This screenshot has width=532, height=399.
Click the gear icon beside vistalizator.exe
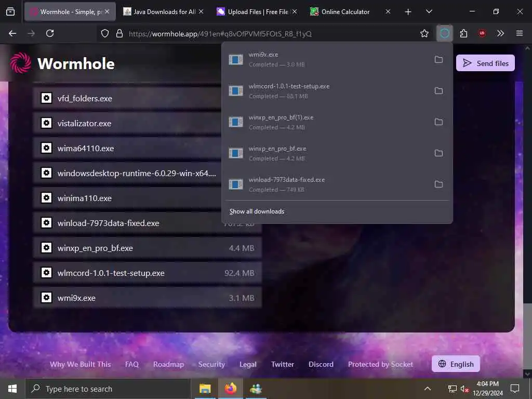[46, 123]
